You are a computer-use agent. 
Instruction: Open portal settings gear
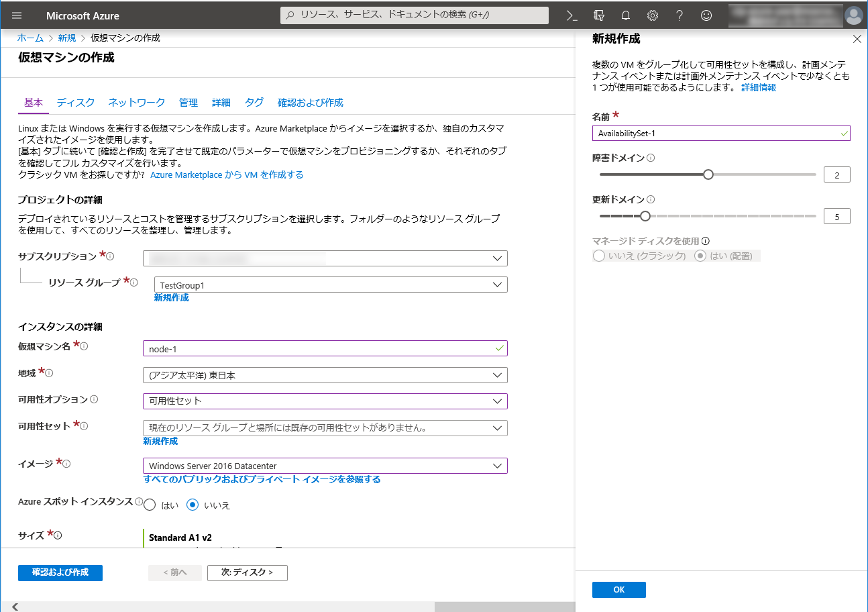pos(652,15)
